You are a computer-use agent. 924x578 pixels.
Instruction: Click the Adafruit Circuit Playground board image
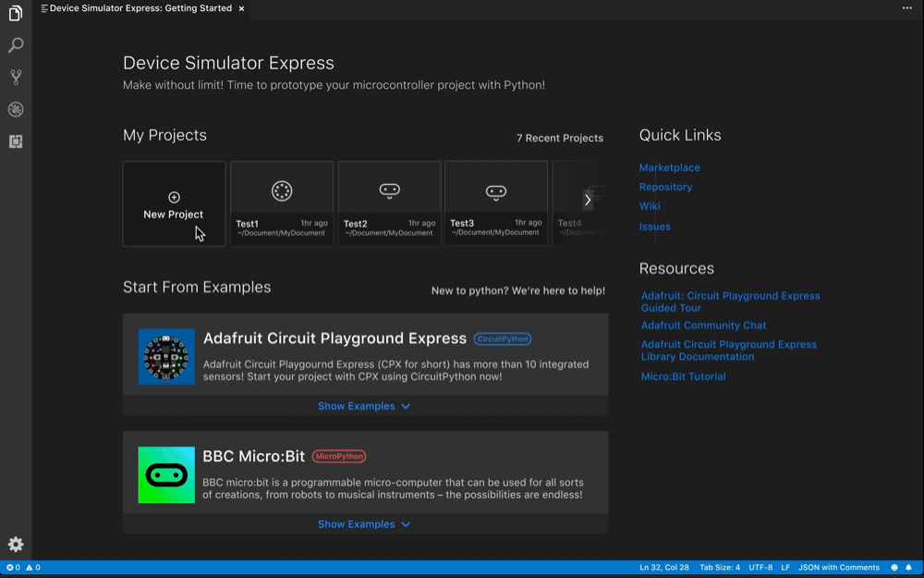click(x=166, y=357)
